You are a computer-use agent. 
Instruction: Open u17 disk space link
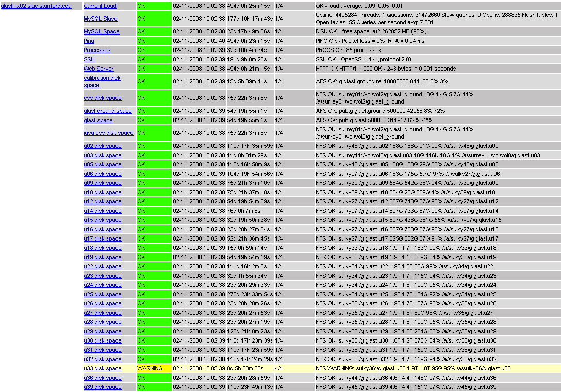pos(103,238)
